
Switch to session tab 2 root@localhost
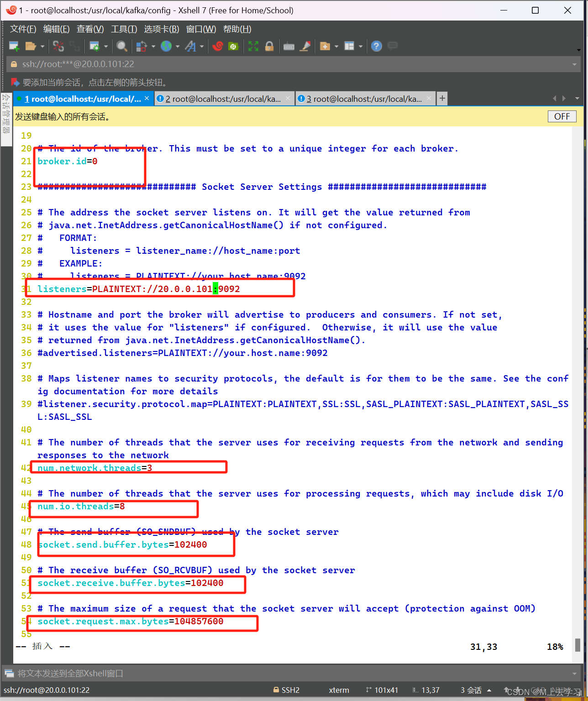pyautogui.click(x=224, y=99)
